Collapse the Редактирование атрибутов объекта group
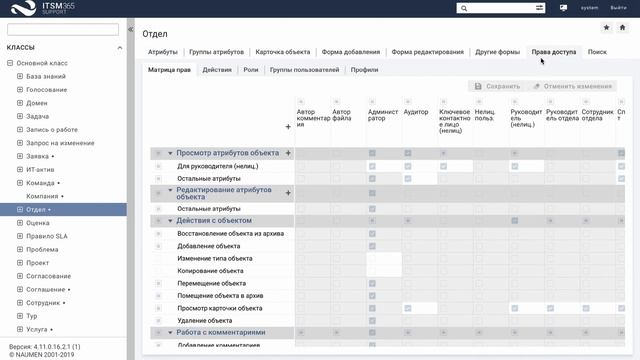 coord(170,190)
